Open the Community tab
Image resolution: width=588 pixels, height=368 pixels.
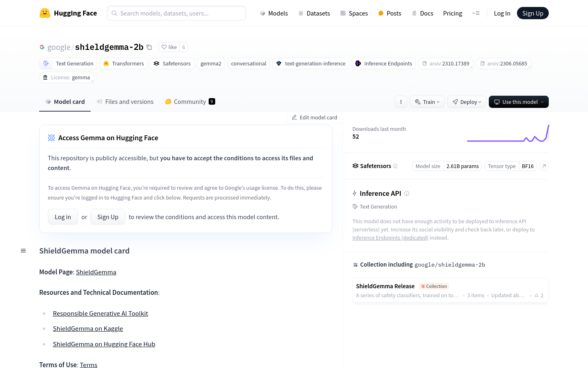coord(190,102)
